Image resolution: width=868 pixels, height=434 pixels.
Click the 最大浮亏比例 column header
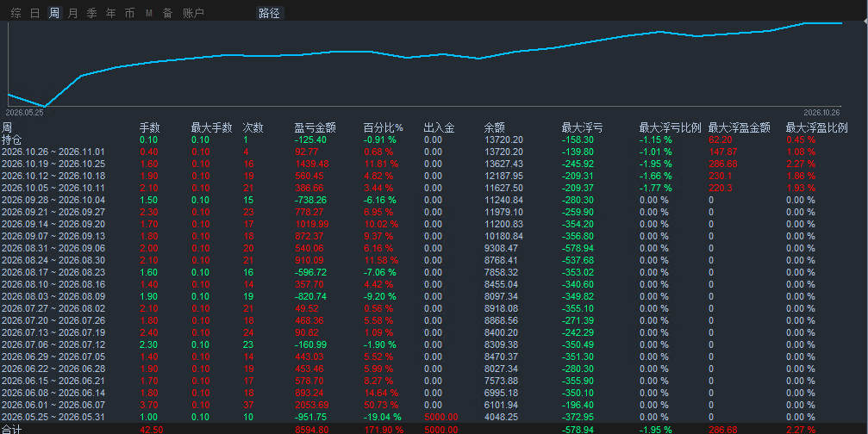pos(670,127)
